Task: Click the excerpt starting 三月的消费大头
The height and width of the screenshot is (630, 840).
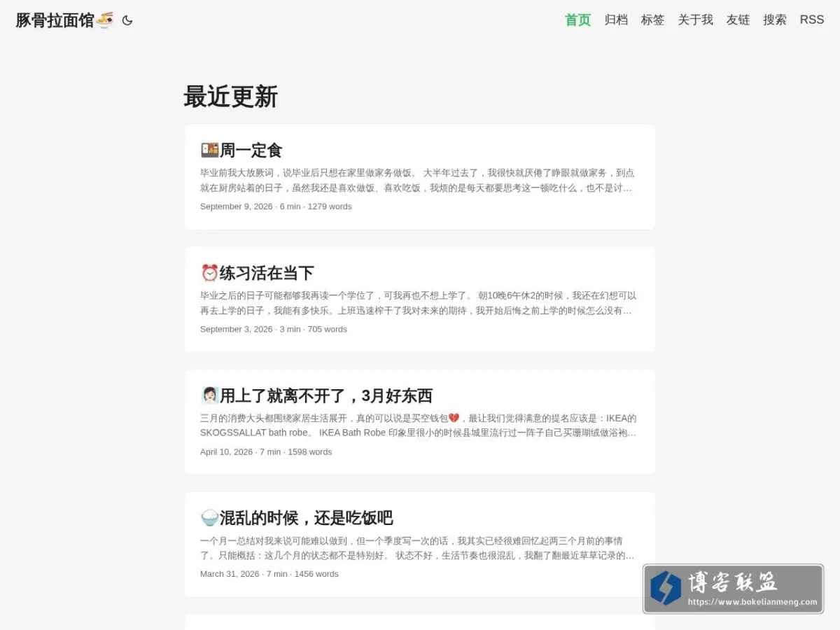Action: (x=418, y=426)
